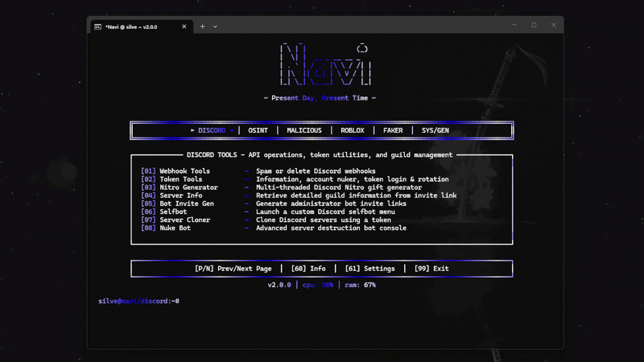Switch to the OSINT category
Image resolution: width=644 pixels, height=362 pixels.
tap(258, 130)
